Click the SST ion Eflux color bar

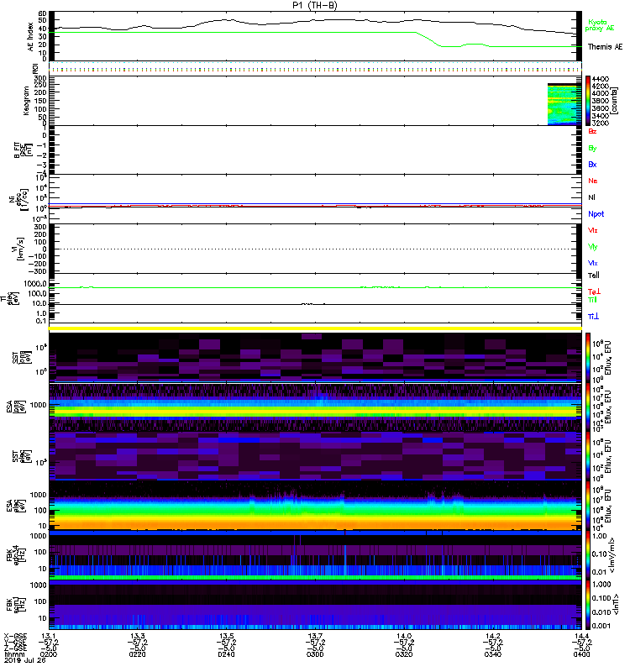pos(588,357)
